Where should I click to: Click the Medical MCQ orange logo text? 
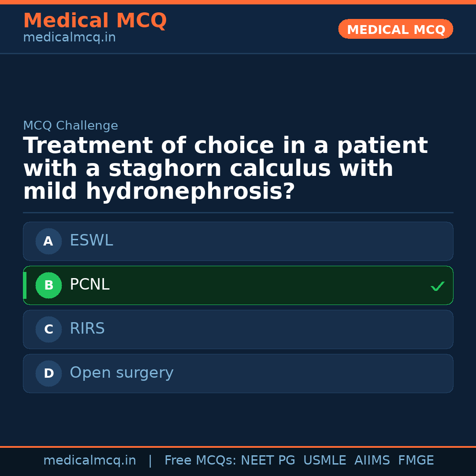pyautogui.click(x=95, y=21)
